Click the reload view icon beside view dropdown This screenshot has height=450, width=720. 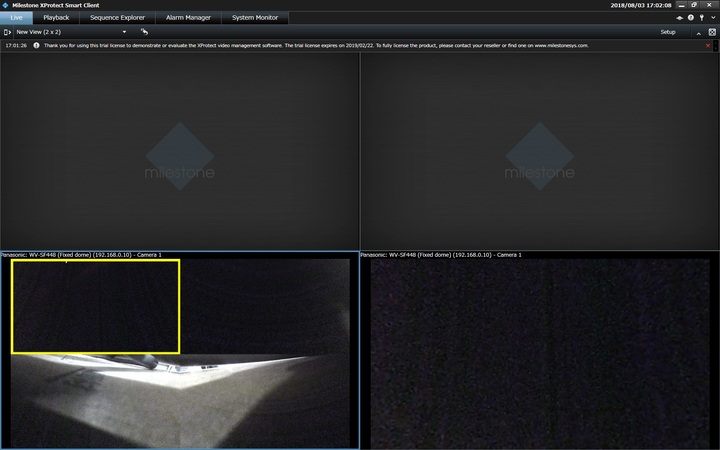pyautogui.click(x=145, y=32)
